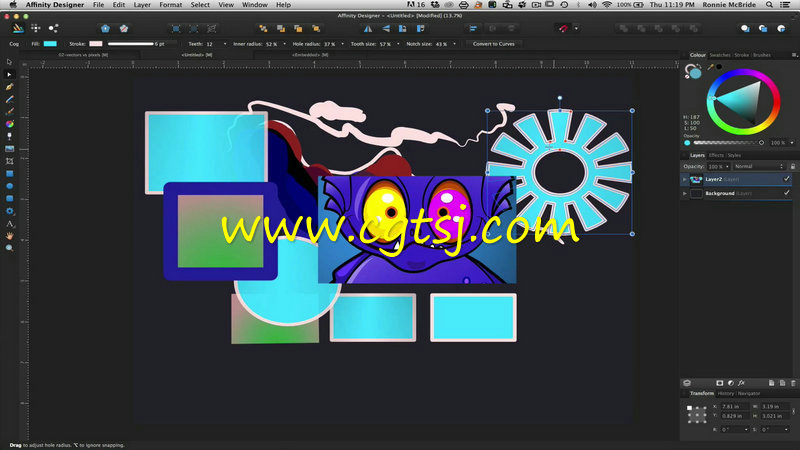The image size is (800, 450).
Task: Click the Delete Layer trash button
Action: point(793,383)
